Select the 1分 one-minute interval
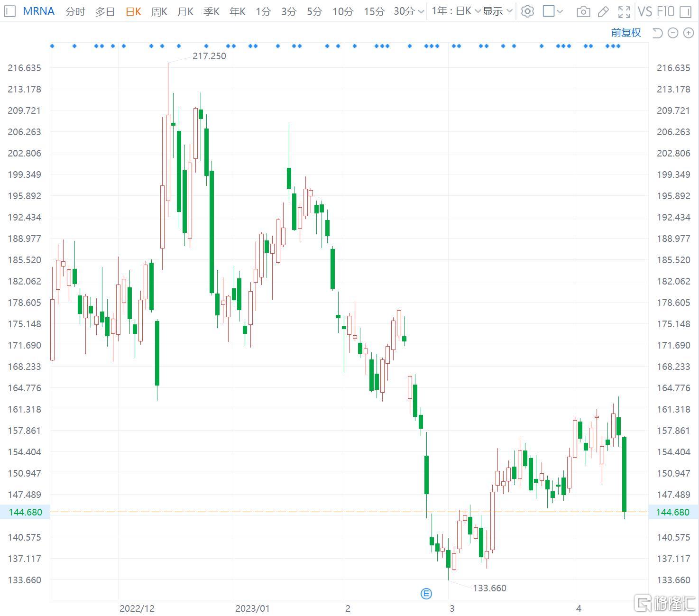This screenshot has width=699, height=616. (263, 11)
